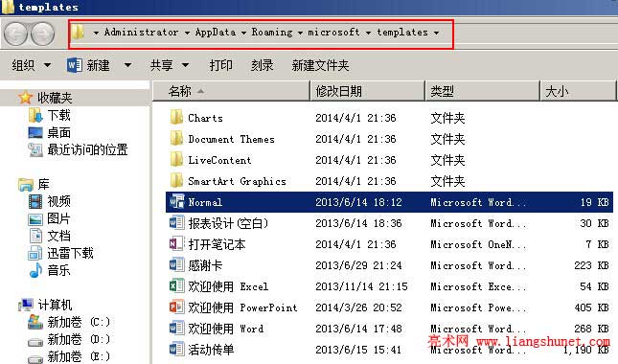This screenshot has height=364, width=618.
Task: Click Roaming in the address path
Action: [272, 33]
